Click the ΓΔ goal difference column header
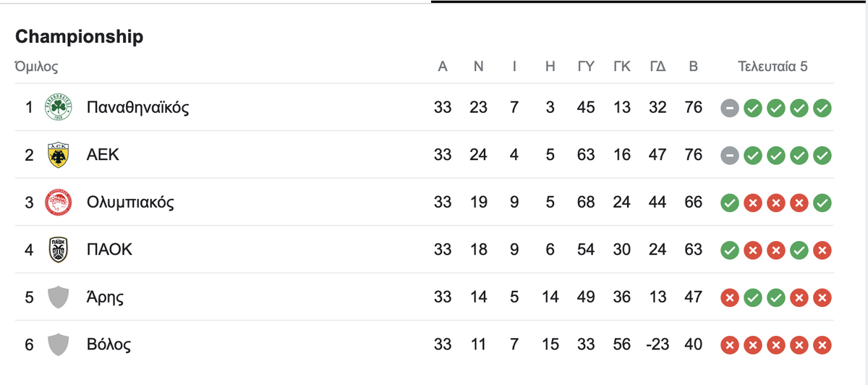The image size is (868, 385). tap(658, 67)
